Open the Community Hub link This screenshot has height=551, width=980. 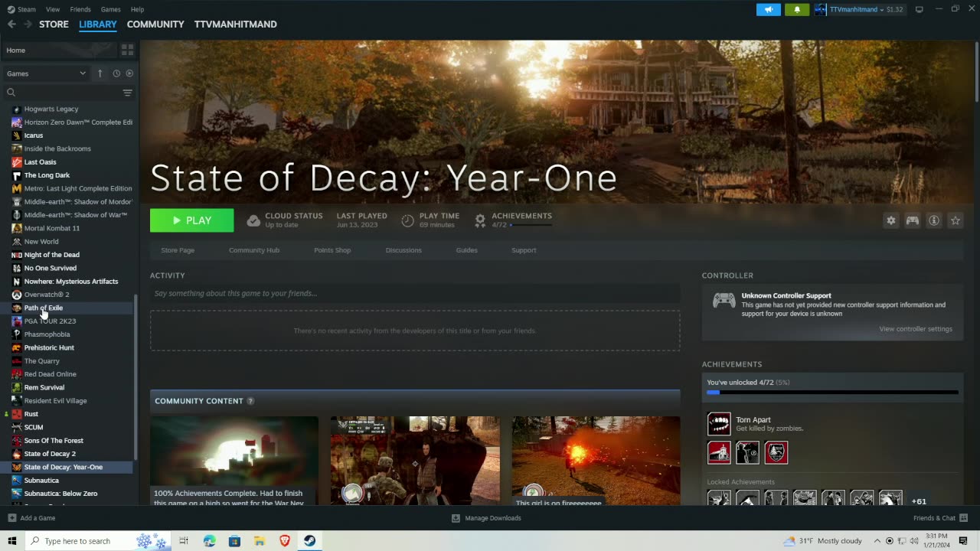click(x=254, y=250)
